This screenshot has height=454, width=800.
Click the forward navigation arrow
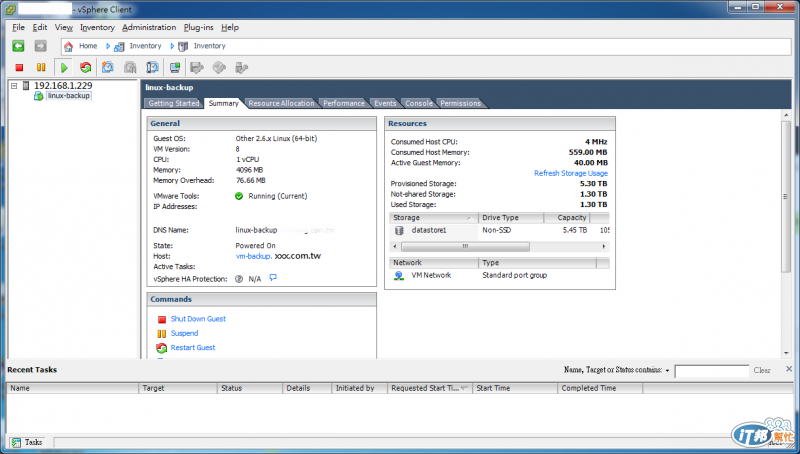[40, 46]
